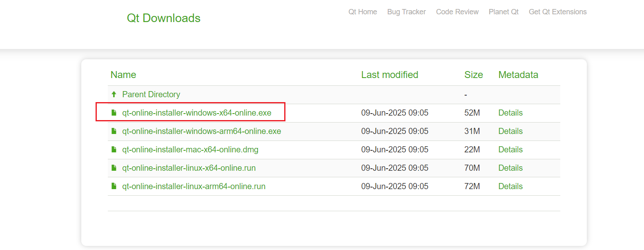644x250 pixels.
Task: Click the 72M size value
Action: pos(472,186)
